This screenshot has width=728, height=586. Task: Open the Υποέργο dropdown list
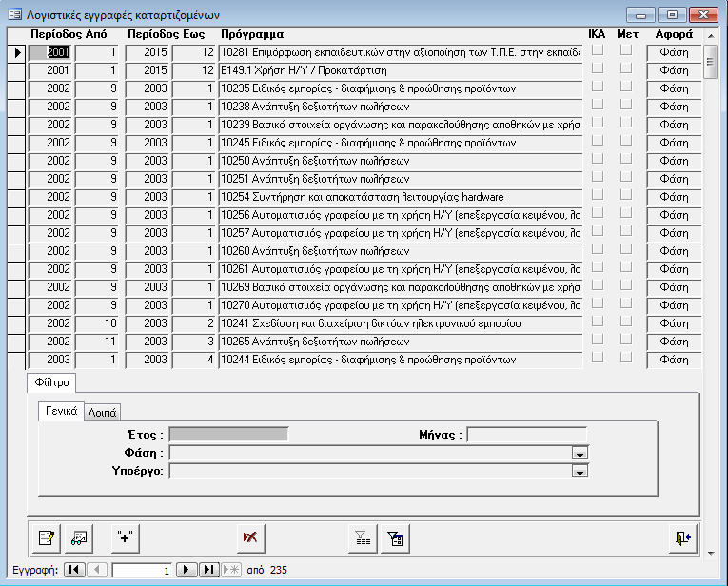580,471
